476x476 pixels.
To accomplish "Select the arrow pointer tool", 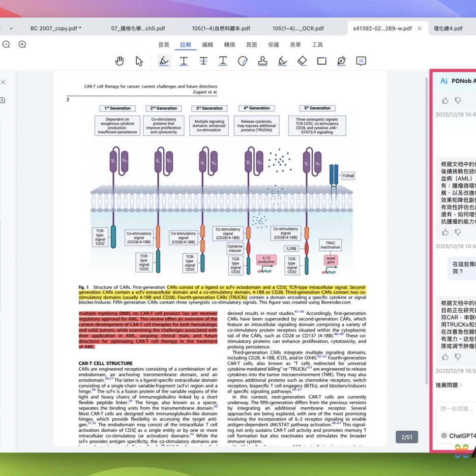I will (x=139, y=61).
